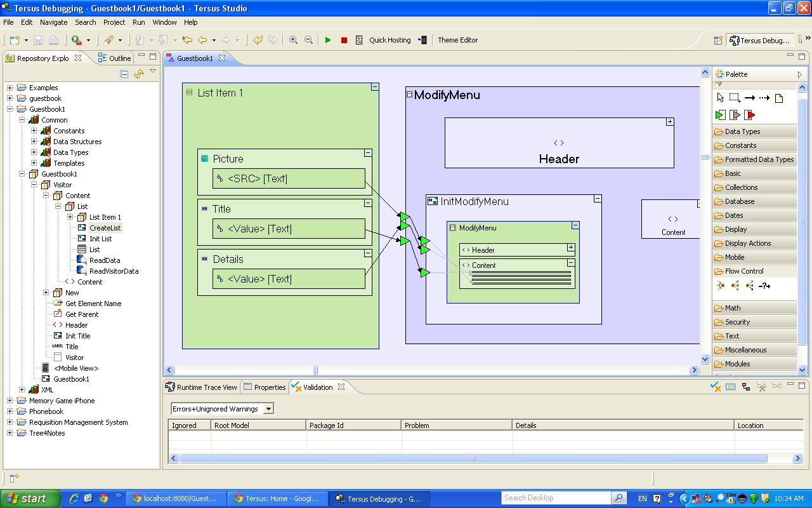The image size is (812, 508).
Task: Pick the red Error exit slot icon in the Palette
Action: (x=750, y=115)
